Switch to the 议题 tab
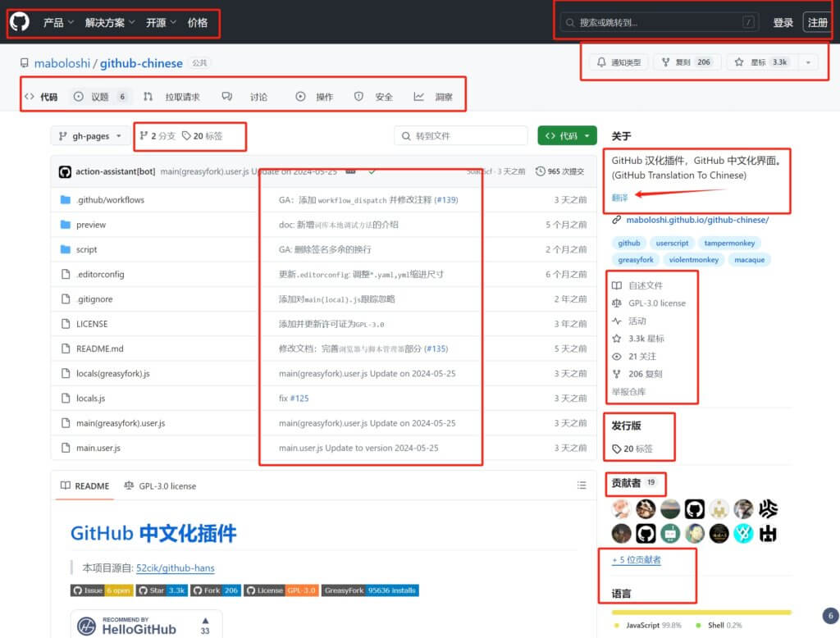Image resolution: width=840 pixels, height=638 pixels. pos(100,97)
